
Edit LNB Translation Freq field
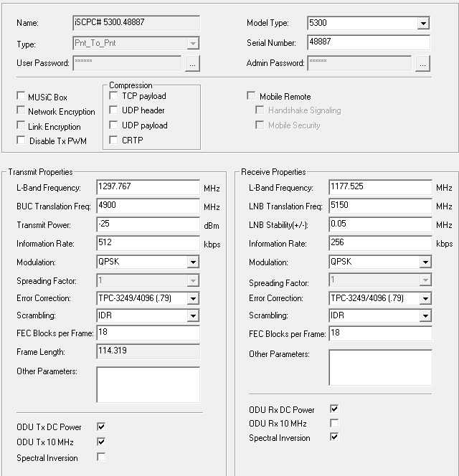380,206
